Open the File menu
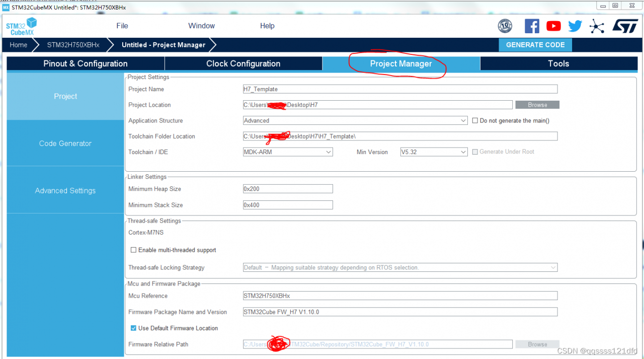 [x=122, y=26]
